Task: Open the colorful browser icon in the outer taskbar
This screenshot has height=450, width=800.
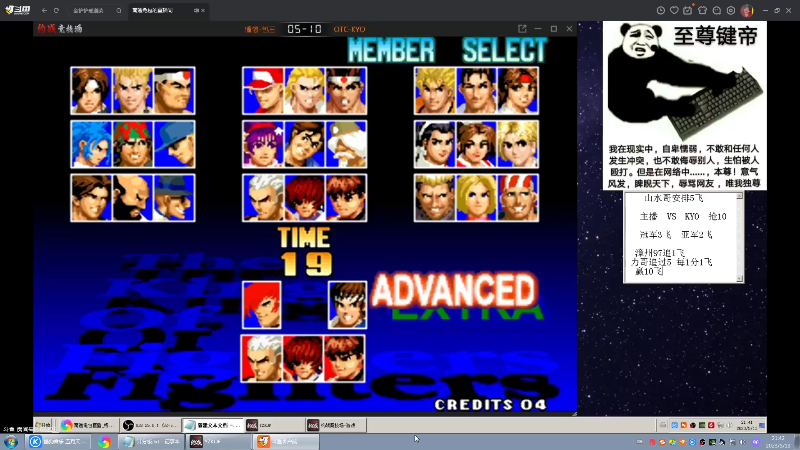Action: point(104,442)
